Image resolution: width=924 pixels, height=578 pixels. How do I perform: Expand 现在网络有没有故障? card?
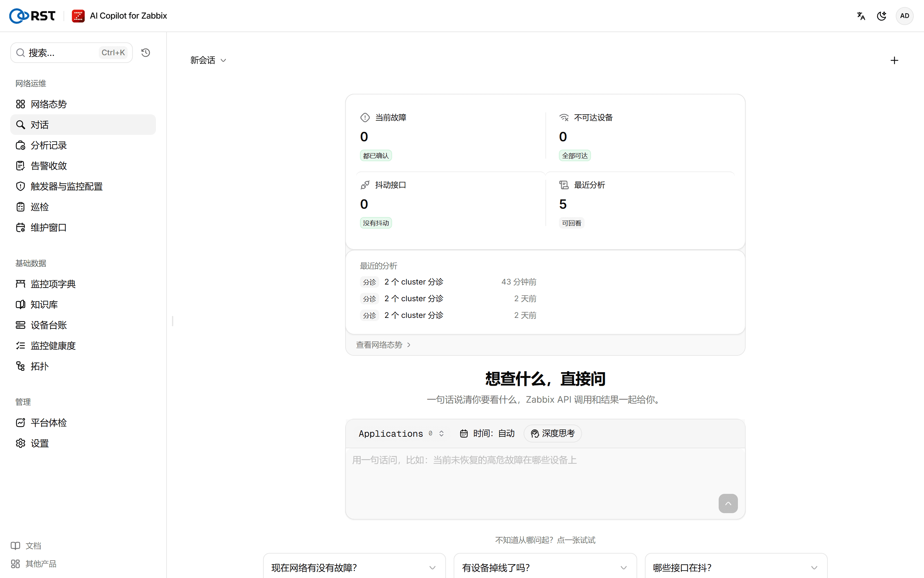pyautogui.click(x=354, y=567)
